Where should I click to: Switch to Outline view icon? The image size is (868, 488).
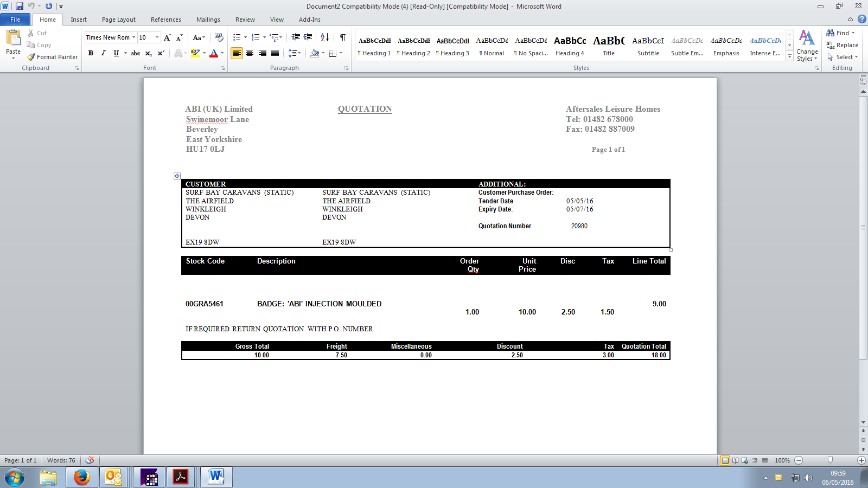point(755,460)
